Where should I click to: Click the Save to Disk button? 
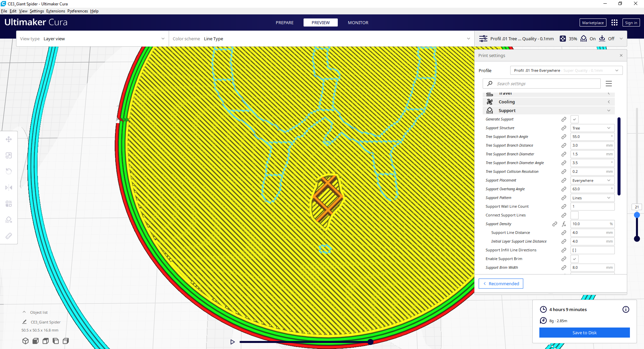584,333
